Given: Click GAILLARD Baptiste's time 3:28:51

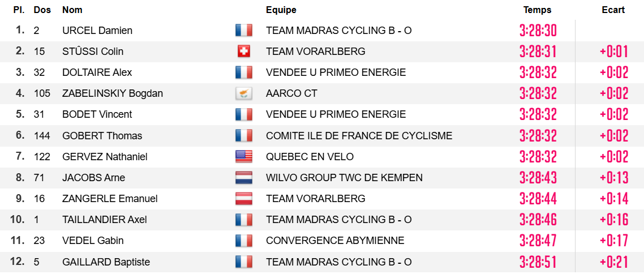Looking at the screenshot, I should (x=538, y=262).
